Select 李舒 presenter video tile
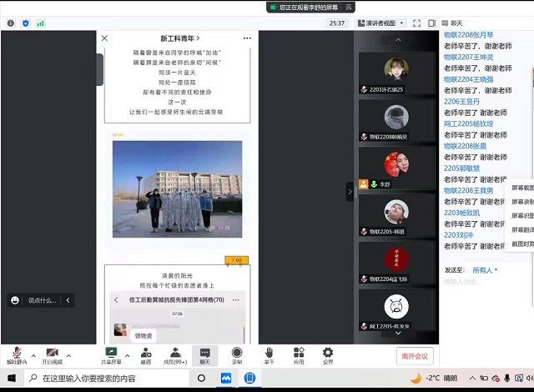The height and width of the screenshot is (392, 534). coord(397,168)
